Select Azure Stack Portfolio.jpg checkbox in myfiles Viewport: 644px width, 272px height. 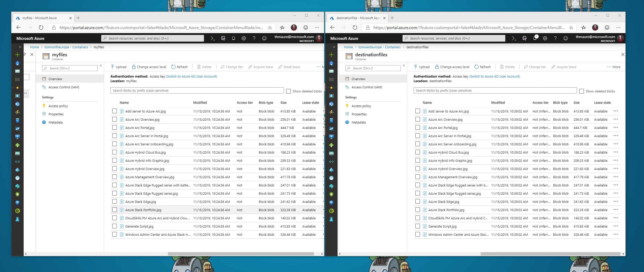click(115, 210)
